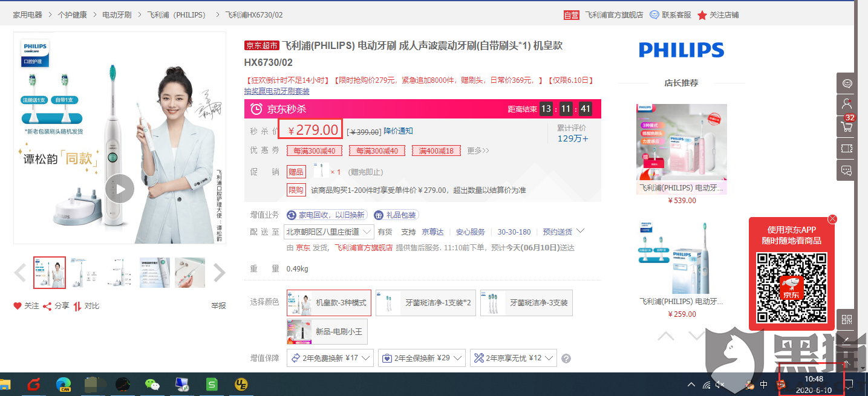868x396 pixels.
Task: Select the fourth product thumbnail
Action: pyautogui.click(x=155, y=273)
